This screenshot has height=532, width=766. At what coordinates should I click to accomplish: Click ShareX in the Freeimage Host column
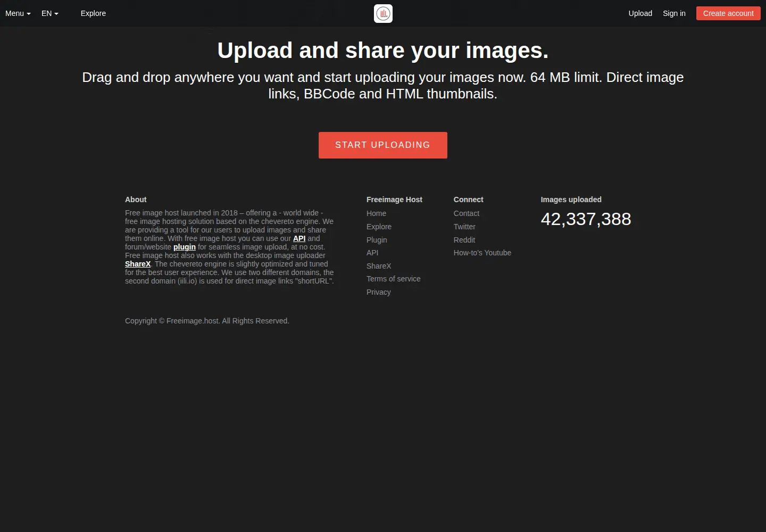coord(379,266)
